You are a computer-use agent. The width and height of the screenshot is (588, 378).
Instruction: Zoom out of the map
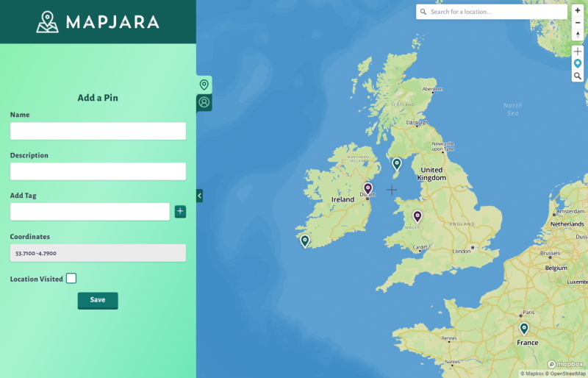(x=578, y=23)
